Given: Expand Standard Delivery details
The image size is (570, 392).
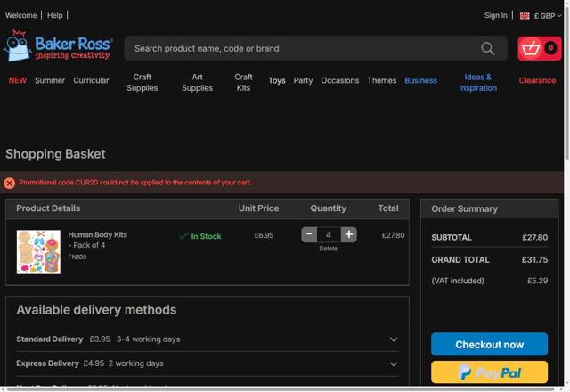Looking at the screenshot, I should tap(394, 339).
